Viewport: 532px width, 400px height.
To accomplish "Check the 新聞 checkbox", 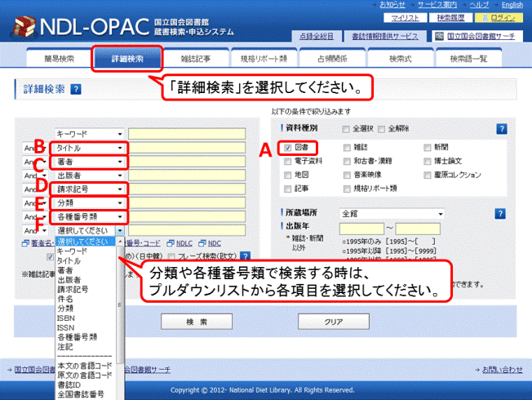I will tap(428, 148).
